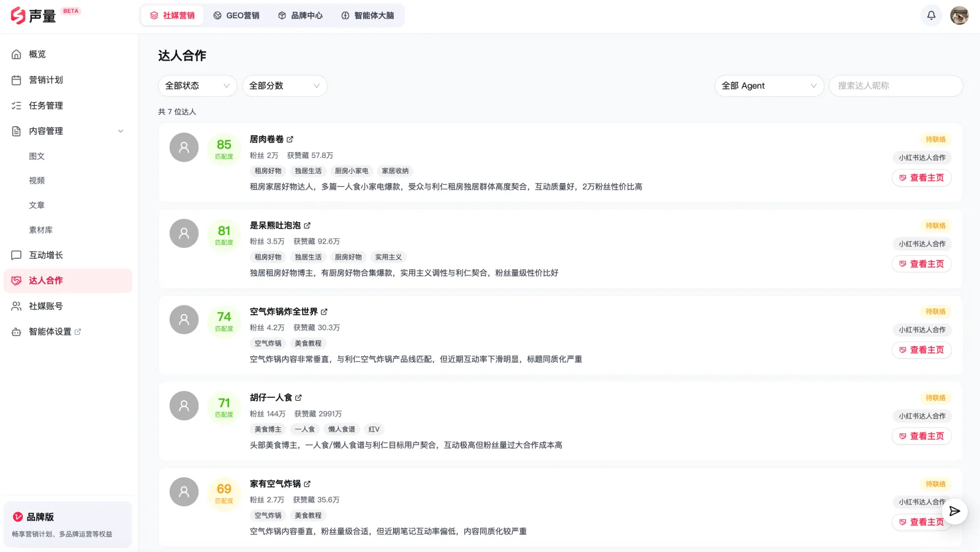Click the floating send paper-plane button
Image resolution: width=980 pixels, height=552 pixels.
(x=954, y=511)
